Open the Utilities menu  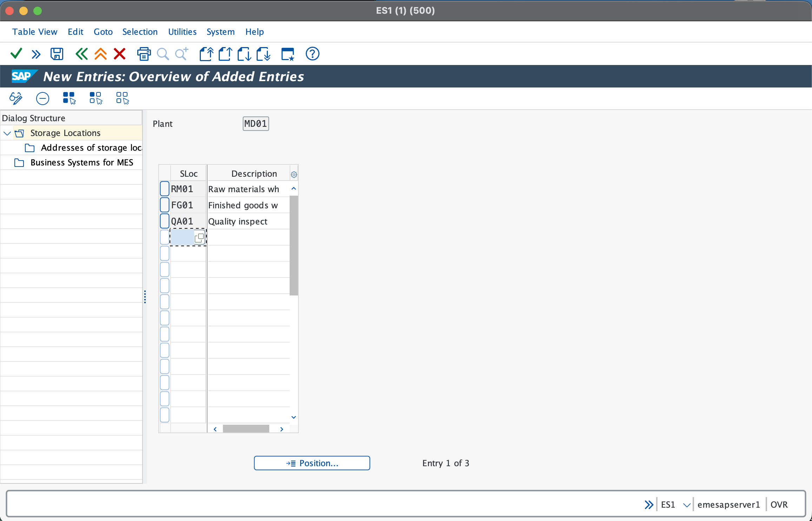pyautogui.click(x=182, y=32)
